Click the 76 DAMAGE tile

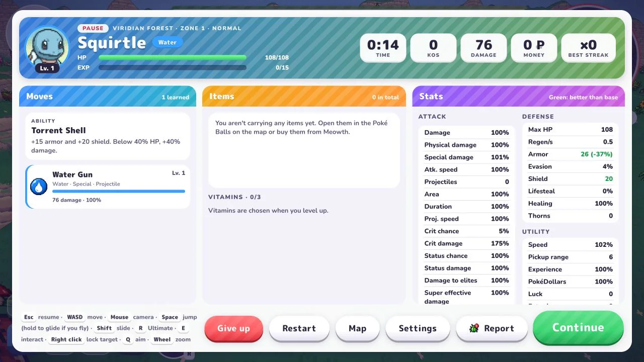pyautogui.click(x=484, y=48)
